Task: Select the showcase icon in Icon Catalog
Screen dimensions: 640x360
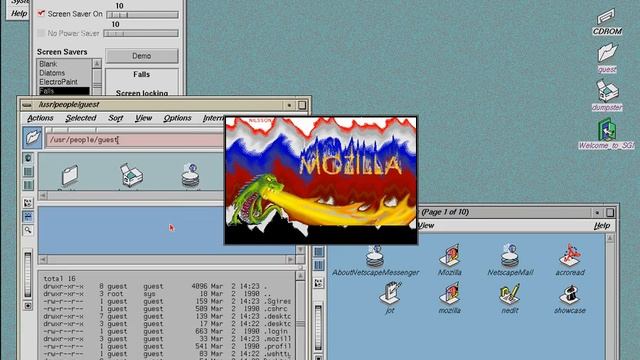Action: [570, 294]
